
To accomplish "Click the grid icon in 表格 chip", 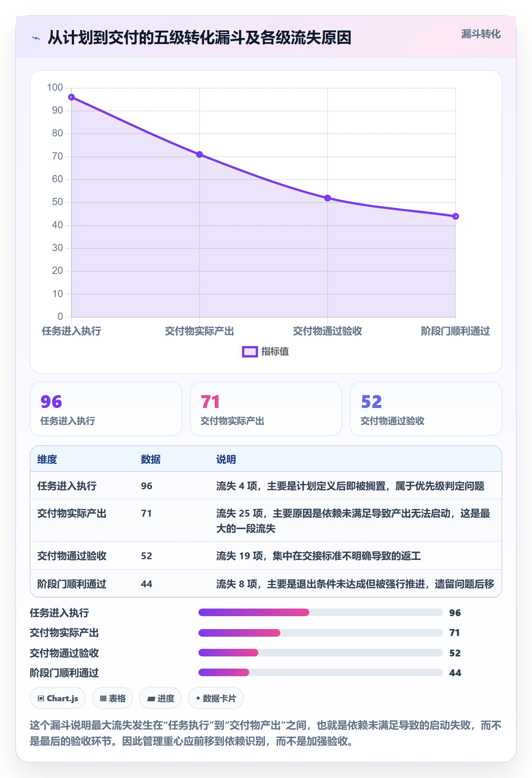I will click(x=103, y=698).
